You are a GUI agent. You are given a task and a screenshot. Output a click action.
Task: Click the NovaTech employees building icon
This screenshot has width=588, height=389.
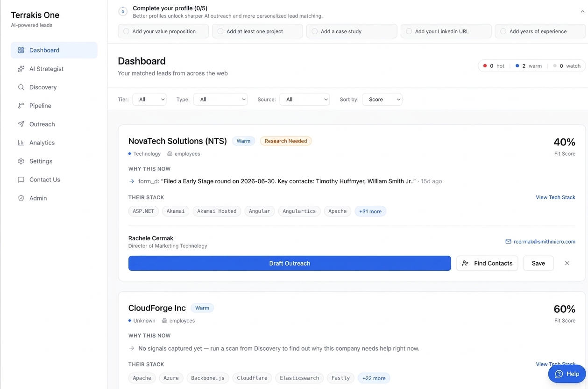pos(170,153)
